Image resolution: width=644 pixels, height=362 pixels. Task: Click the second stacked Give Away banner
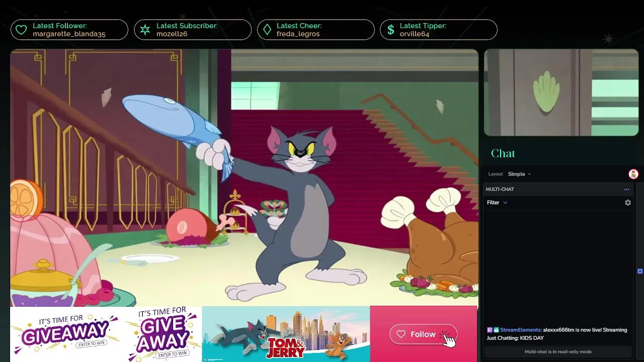click(x=162, y=334)
